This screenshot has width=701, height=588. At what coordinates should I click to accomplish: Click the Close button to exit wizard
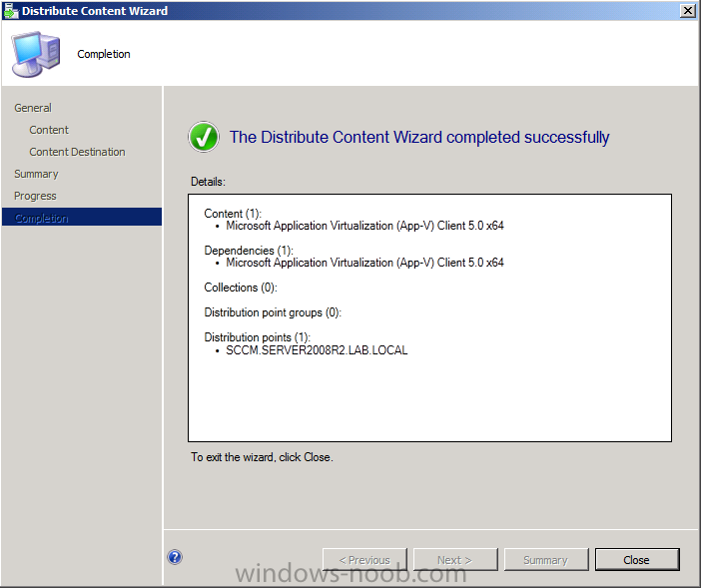click(x=637, y=560)
